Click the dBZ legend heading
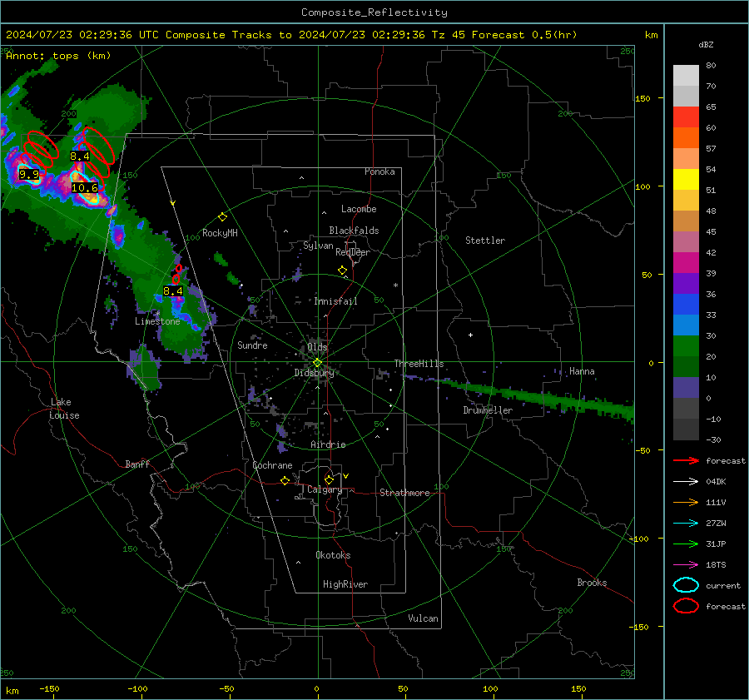749x700 pixels. [x=706, y=45]
